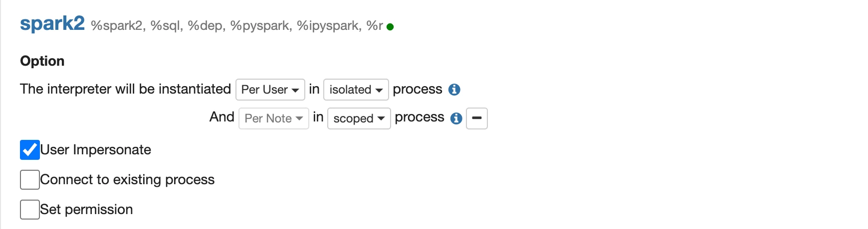Click the spark2 interpreter title

tap(52, 23)
